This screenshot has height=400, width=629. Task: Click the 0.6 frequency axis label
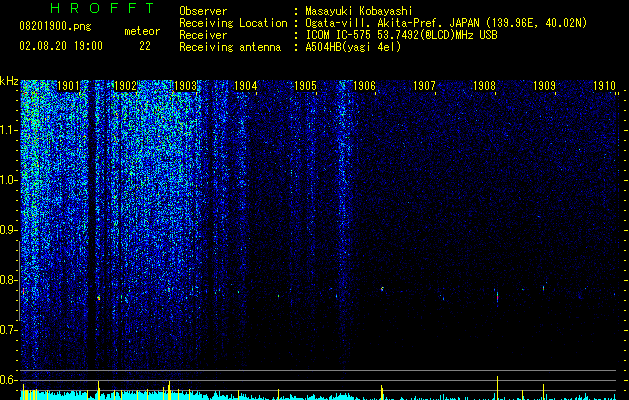click(x=9, y=380)
